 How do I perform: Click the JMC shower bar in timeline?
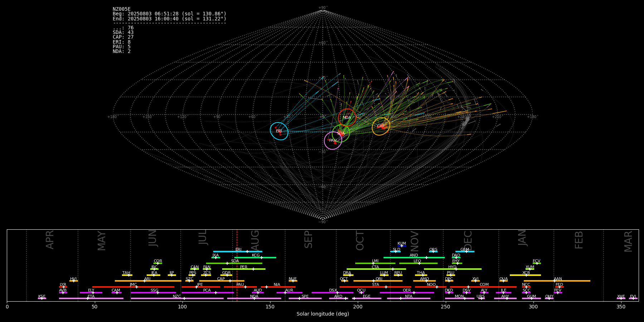pos(133,287)
